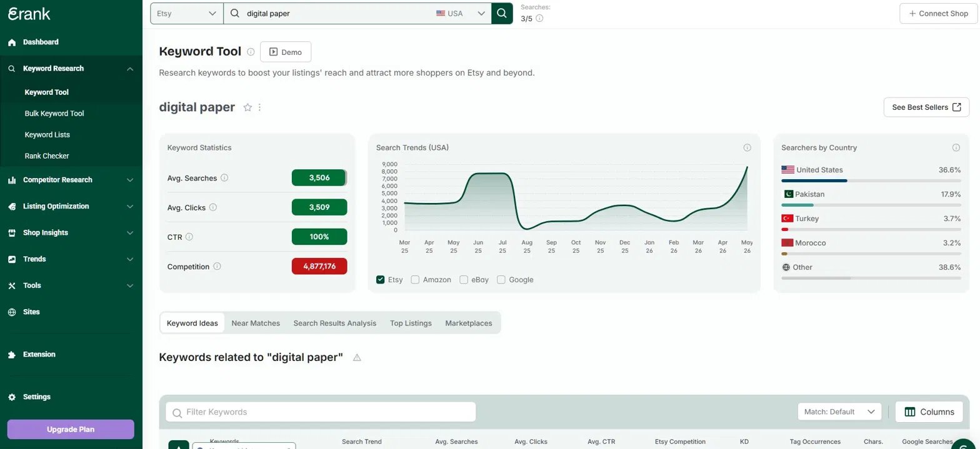The height and width of the screenshot is (449, 980).
Task: Click the Demo video button
Action: (286, 52)
